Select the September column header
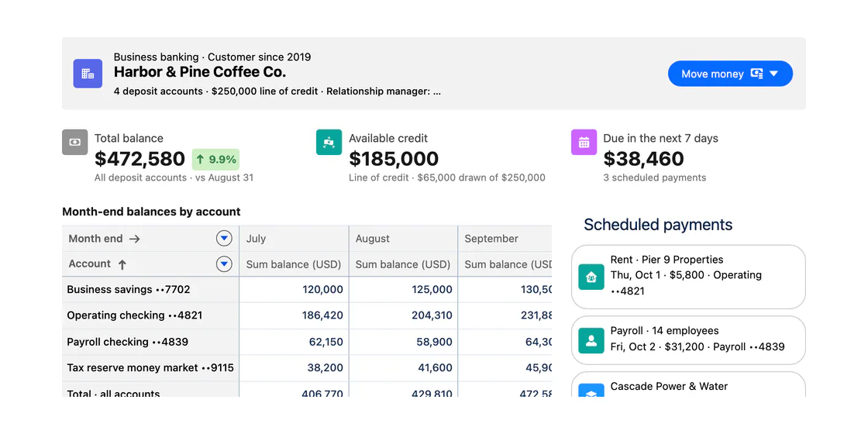This screenshot has width=868, height=434. tap(505, 239)
